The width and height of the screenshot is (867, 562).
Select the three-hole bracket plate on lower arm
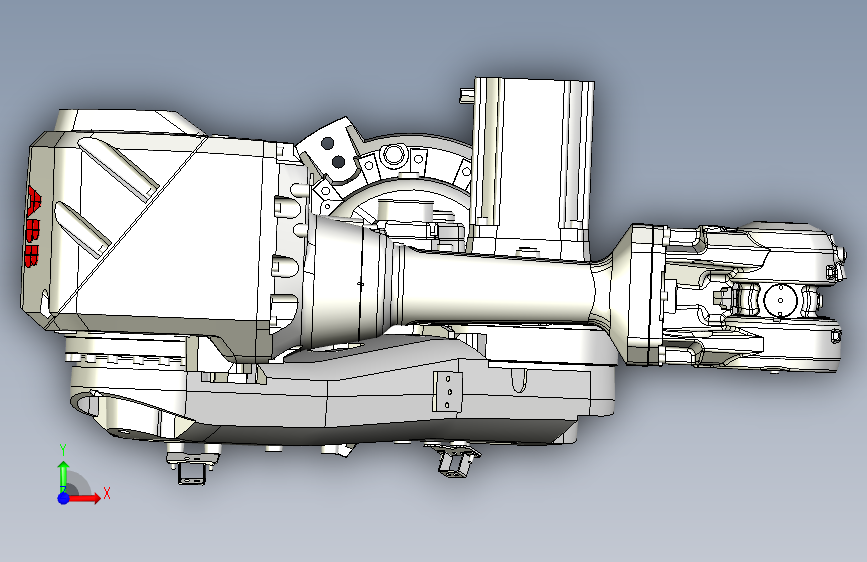click(448, 392)
